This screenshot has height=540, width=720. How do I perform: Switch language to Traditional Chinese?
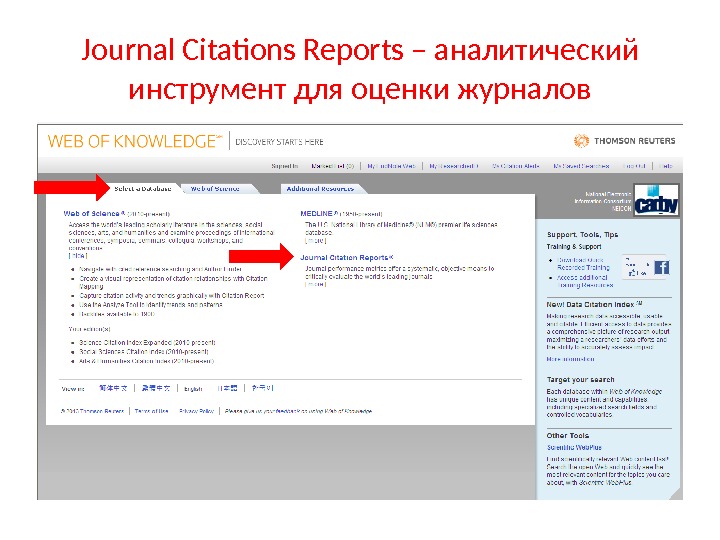(156, 388)
